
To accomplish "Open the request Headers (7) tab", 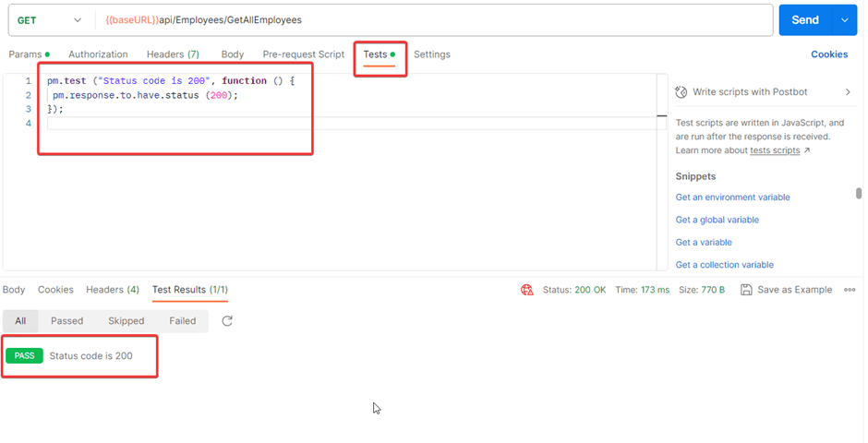I will pos(173,54).
